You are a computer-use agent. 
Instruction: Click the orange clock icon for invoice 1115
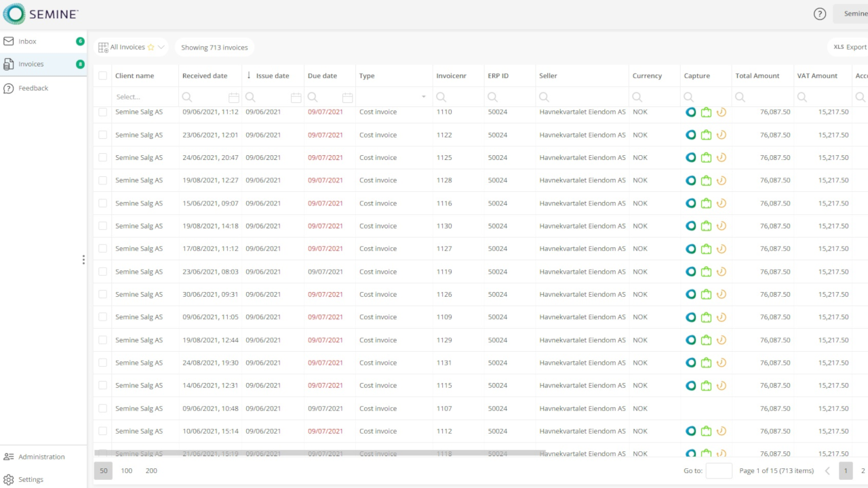(x=722, y=386)
